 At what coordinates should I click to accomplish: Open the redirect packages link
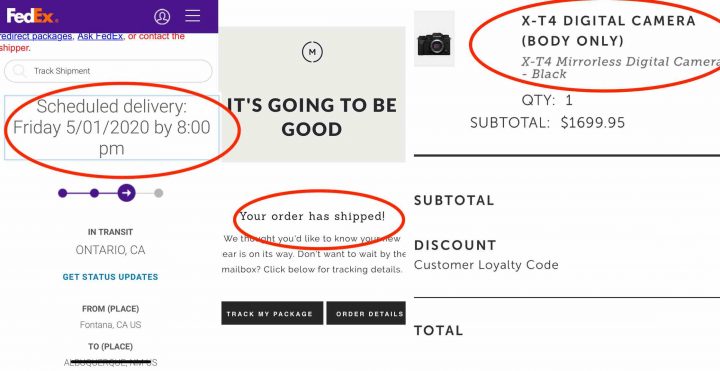pos(36,36)
